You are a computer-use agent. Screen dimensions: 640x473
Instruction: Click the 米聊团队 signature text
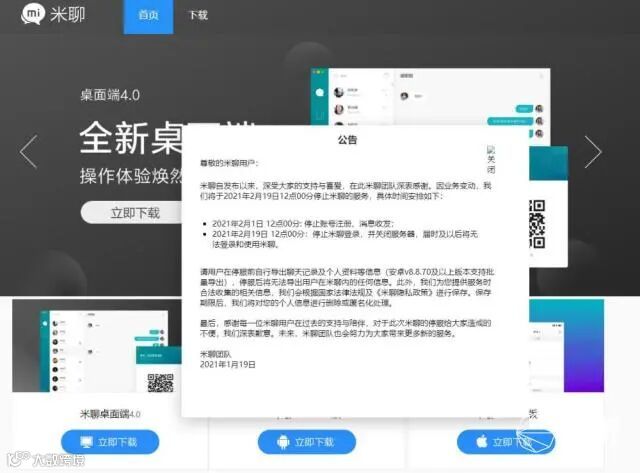pos(216,354)
